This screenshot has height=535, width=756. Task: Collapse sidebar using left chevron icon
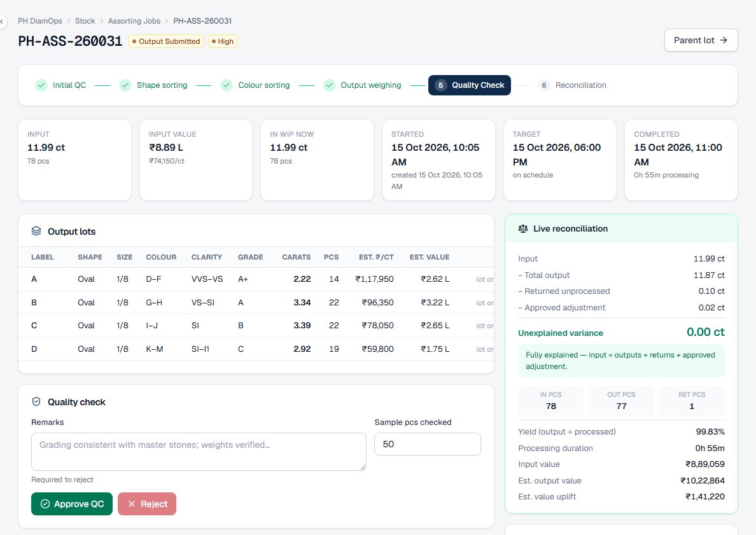pos(1,21)
